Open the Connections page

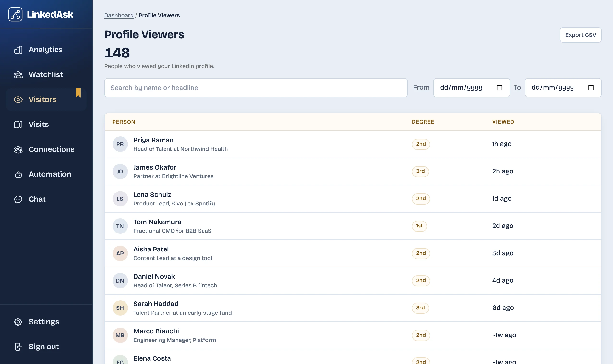coord(46,149)
